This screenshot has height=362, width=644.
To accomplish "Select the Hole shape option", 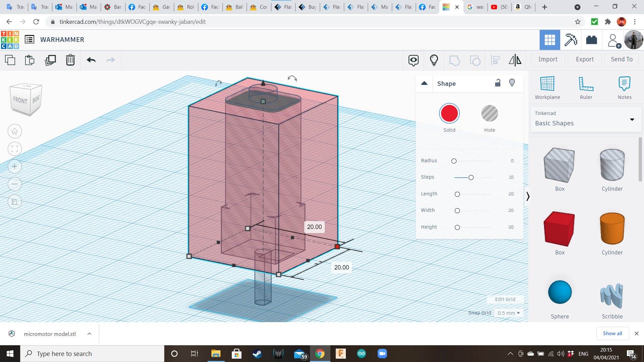I will pyautogui.click(x=489, y=114).
